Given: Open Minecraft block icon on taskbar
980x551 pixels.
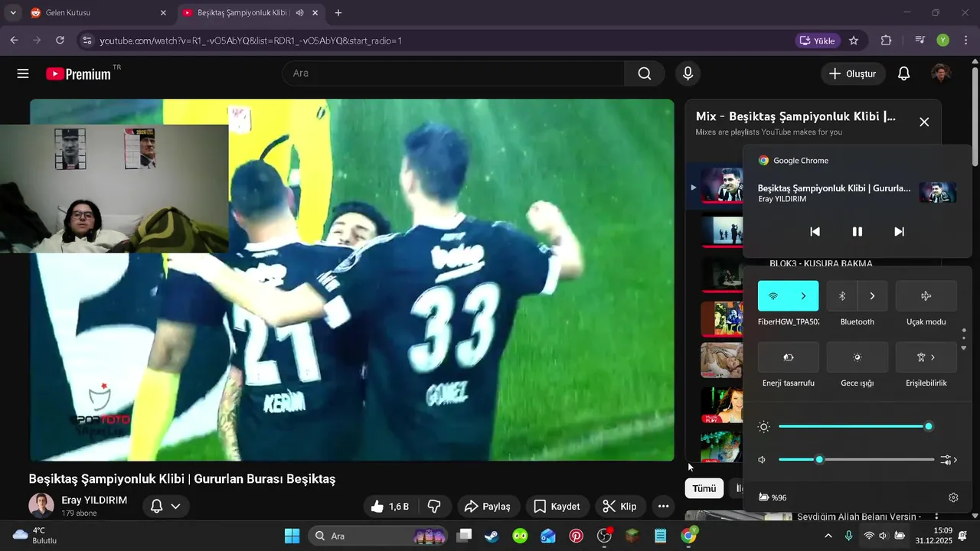Looking at the screenshot, I should click(632, 536).
